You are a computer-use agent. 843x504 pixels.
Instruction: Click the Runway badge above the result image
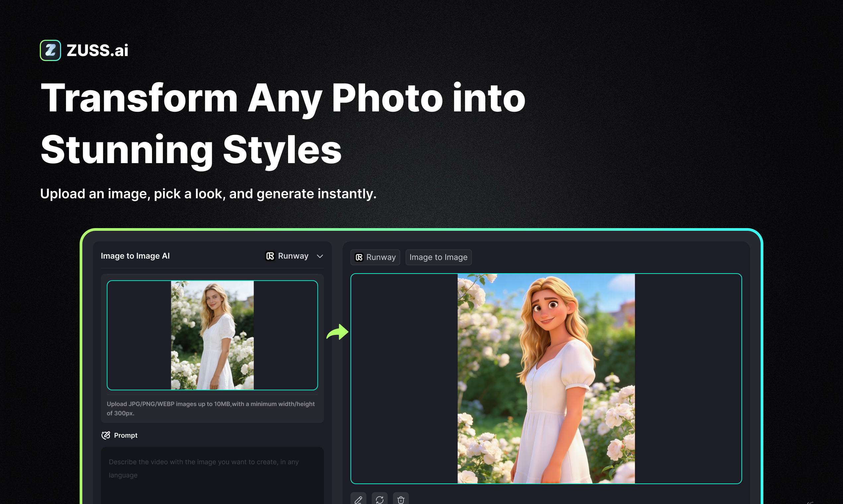(x=375, y=257)
